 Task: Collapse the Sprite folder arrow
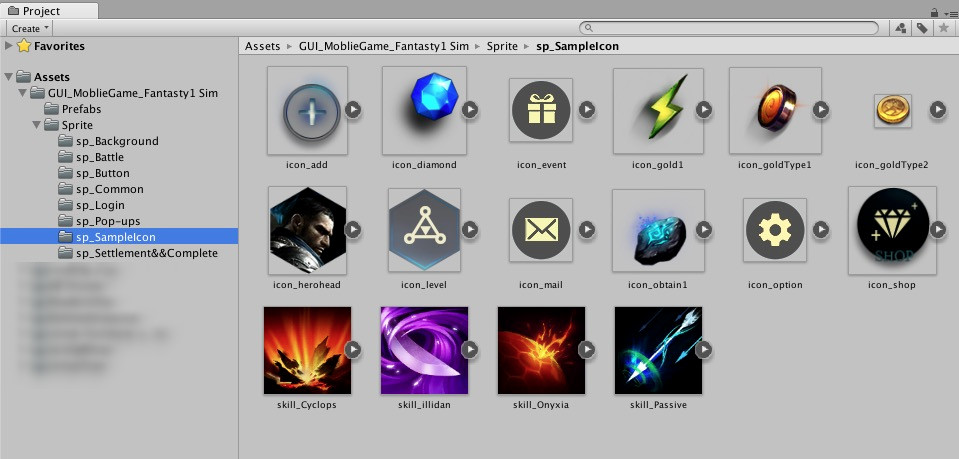point(37,125)
